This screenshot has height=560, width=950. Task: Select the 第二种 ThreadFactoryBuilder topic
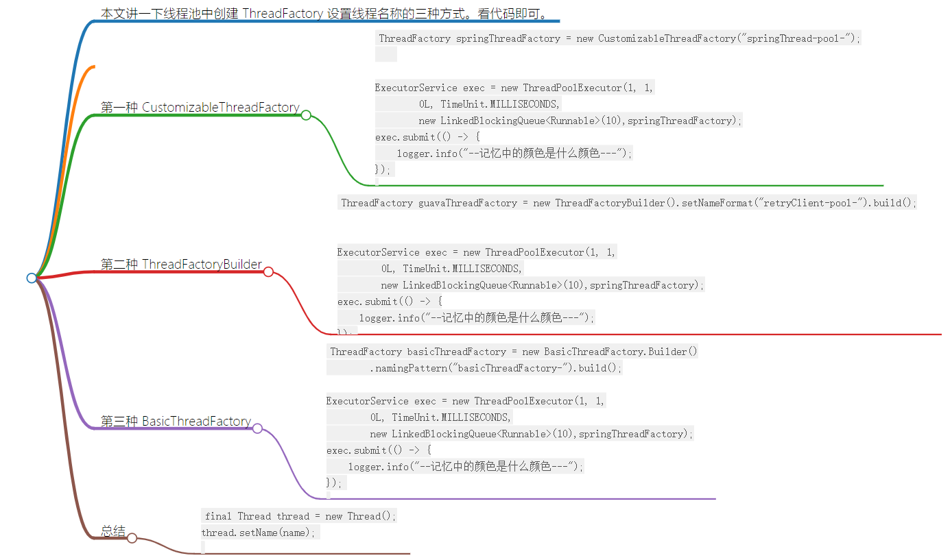[180, 264]
